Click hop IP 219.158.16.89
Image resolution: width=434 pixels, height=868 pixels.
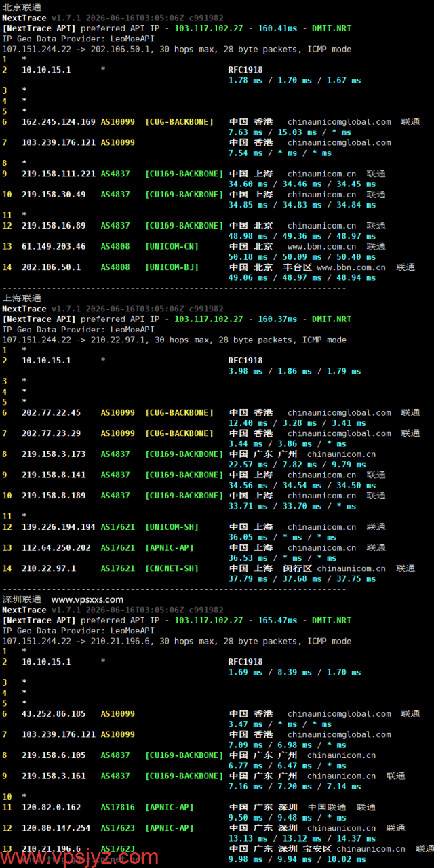click(54, 226)
